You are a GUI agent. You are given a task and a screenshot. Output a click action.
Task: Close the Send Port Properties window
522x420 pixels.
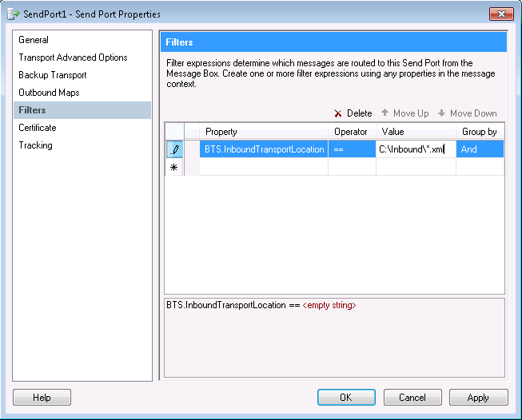pos(501,14)
